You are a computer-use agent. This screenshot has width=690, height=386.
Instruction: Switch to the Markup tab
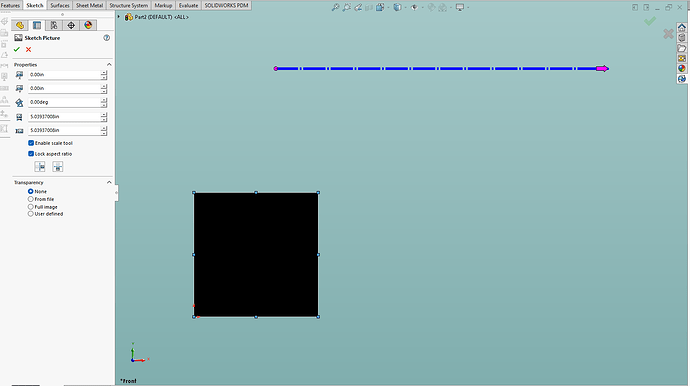tap(163, 5)
